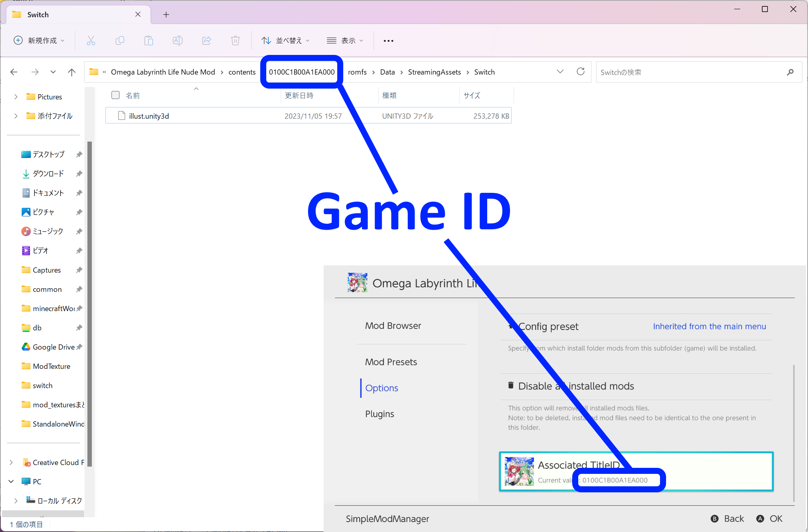
Task: Refresh the current folder view
Action: (580, 72)
